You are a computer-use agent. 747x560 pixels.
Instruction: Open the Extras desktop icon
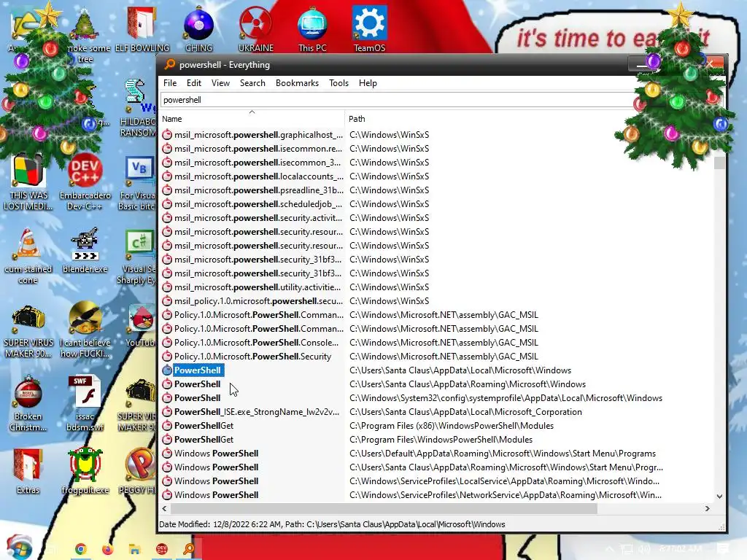28,472
